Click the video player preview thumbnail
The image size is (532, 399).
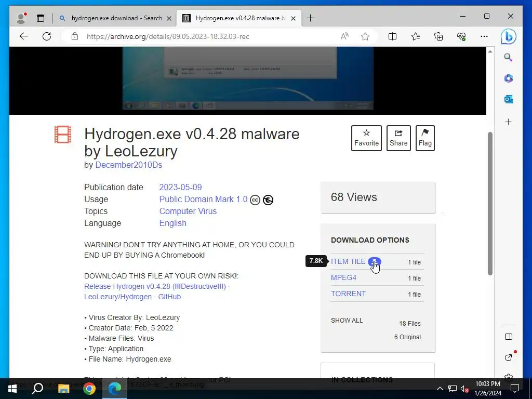pos(248,78)
